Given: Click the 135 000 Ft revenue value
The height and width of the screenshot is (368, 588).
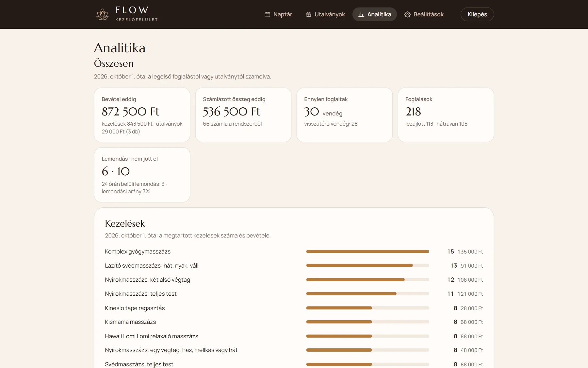Looking at the screenshot, I should pyautogui.click(x=470, y=252).
